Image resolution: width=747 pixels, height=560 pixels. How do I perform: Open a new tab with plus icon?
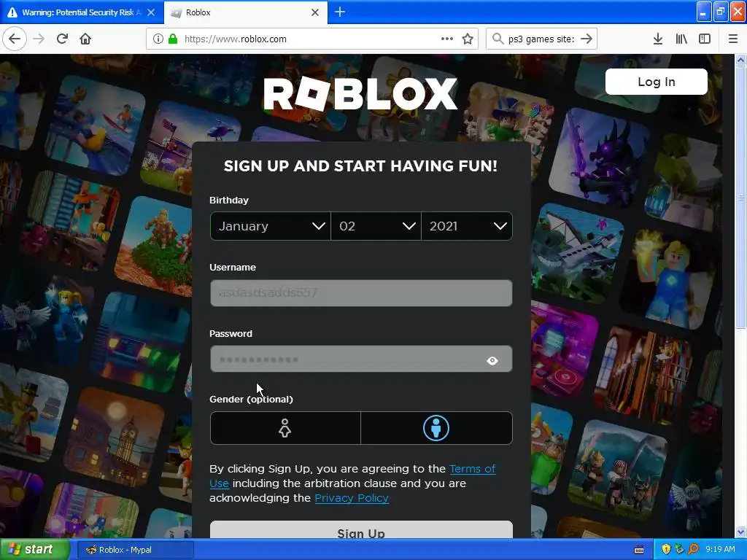coord(340,12)
